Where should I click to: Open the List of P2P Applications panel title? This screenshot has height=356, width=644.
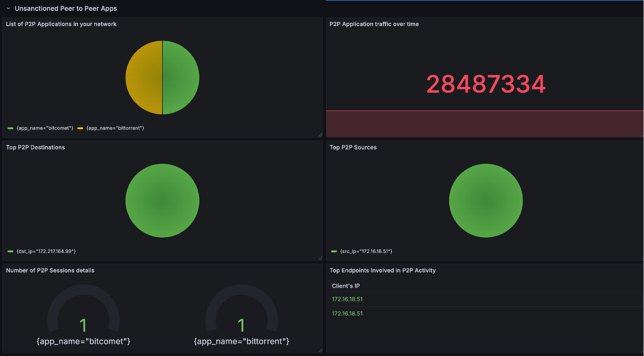point(61,24)
